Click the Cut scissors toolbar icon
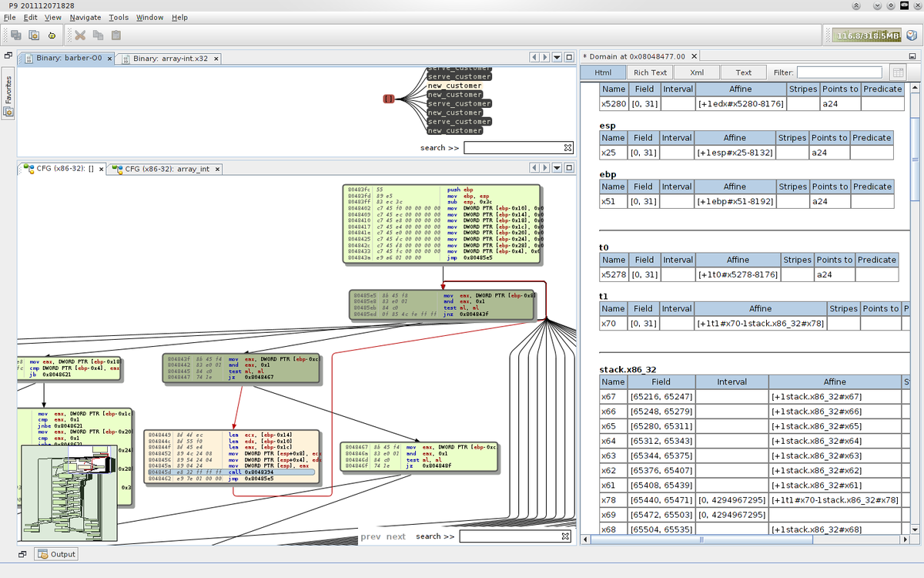Screen dimensions: 924x578 click(x=80, y=35)
